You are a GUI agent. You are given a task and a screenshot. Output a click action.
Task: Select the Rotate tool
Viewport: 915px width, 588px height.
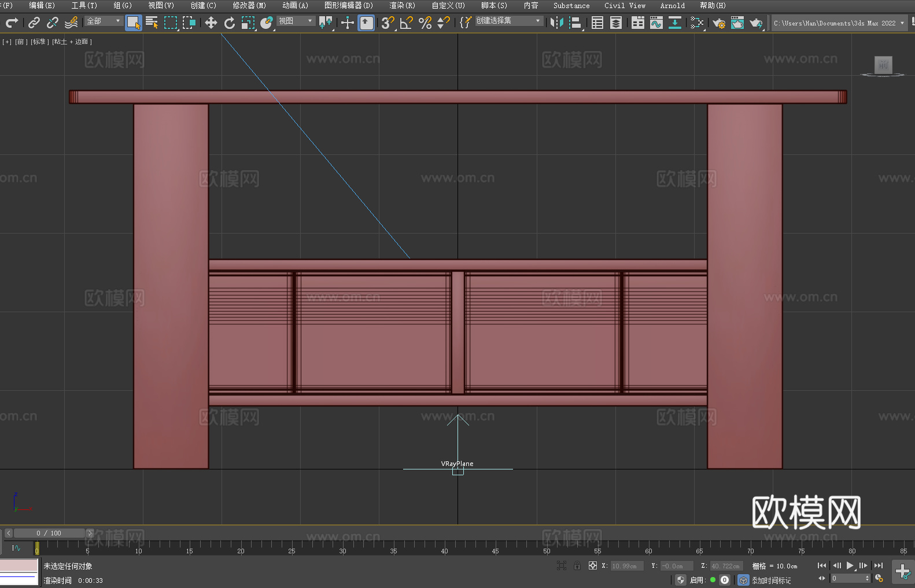click(230, 23)
